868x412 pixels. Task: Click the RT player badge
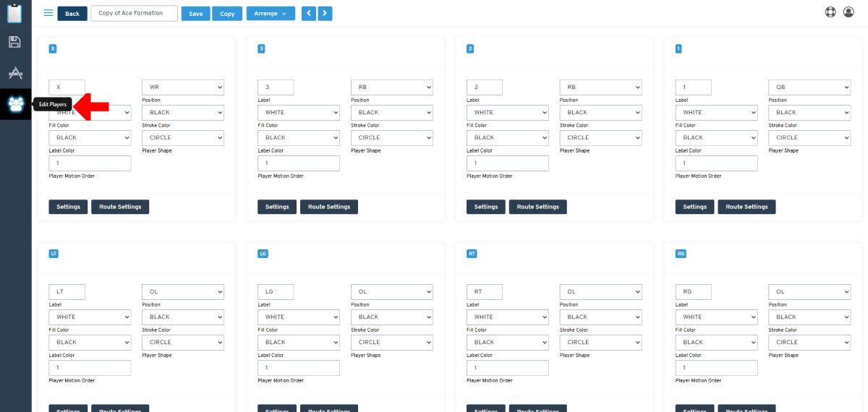tap(472, 254)
